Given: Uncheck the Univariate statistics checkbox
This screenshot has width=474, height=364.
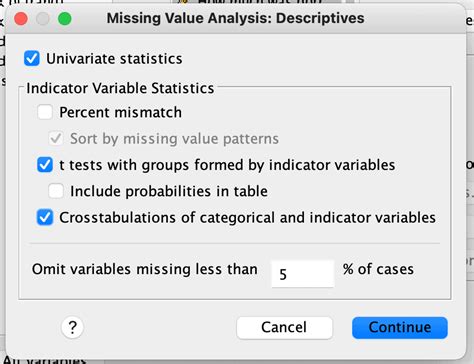Looking at the screenshot, I should (32, 59).
